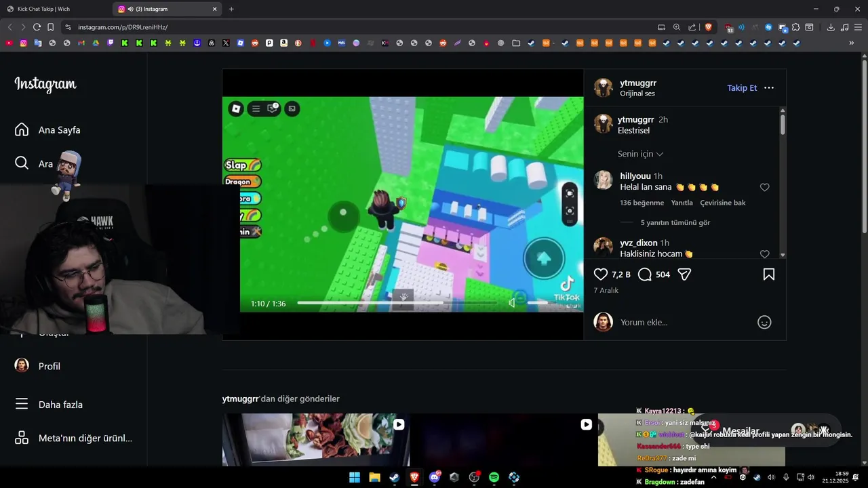Expand the Senin için comment filter
This screenshot has width=868, height=488.
[x=640, y=154]
